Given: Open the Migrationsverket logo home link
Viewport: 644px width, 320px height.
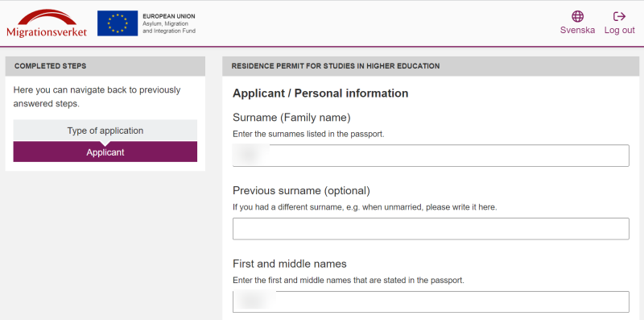Looking at the screenshot, I should tap(47, 23).
